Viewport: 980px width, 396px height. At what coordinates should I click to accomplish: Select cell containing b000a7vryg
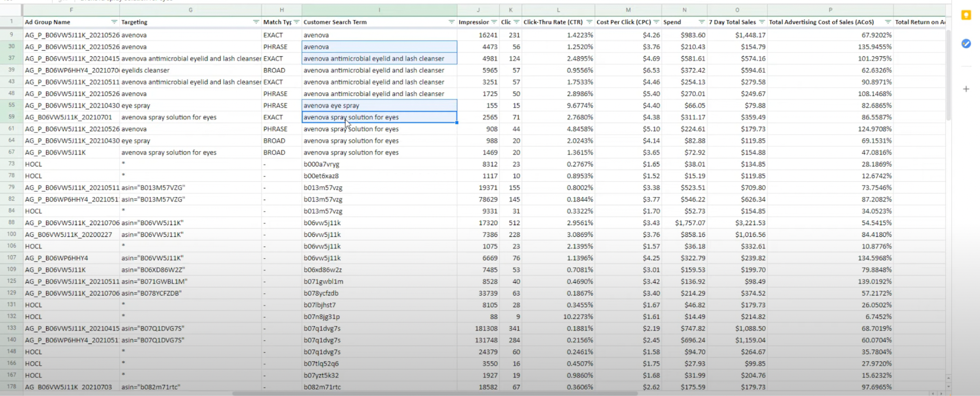coord(379,164)
